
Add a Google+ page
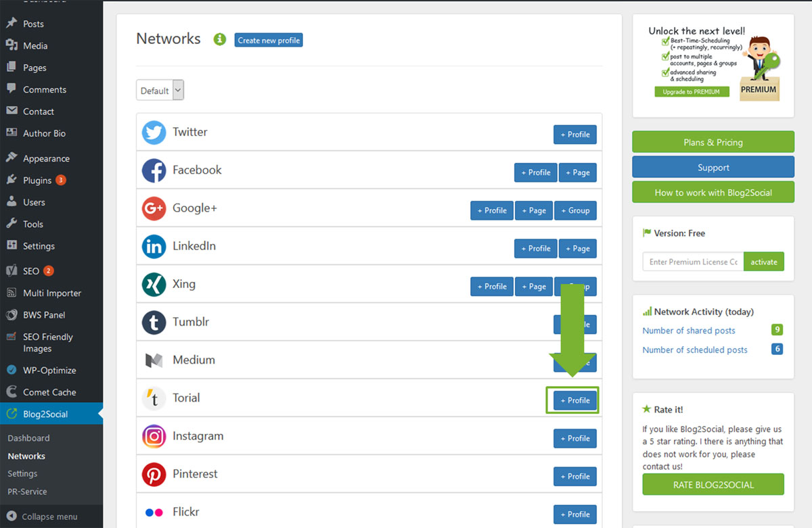pos(534,210)
